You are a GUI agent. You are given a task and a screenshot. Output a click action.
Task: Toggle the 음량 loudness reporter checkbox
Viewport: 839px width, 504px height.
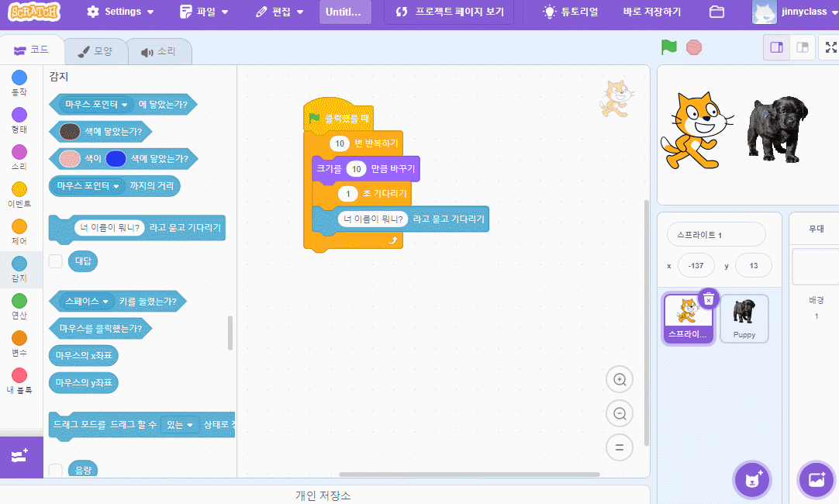(x=56, y=471)
